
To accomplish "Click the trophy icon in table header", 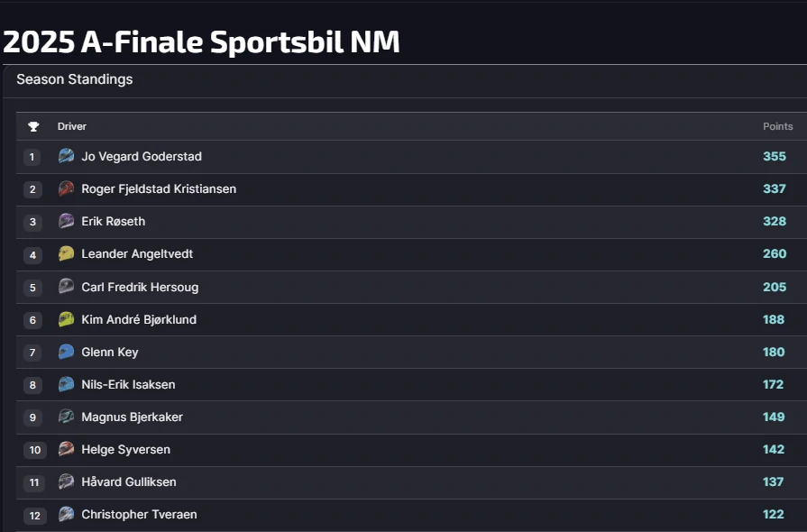I will click(x=33, y=126).
